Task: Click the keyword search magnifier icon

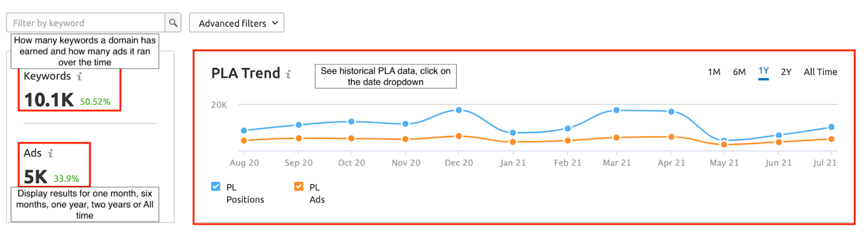Action: (x=173, y=23)
